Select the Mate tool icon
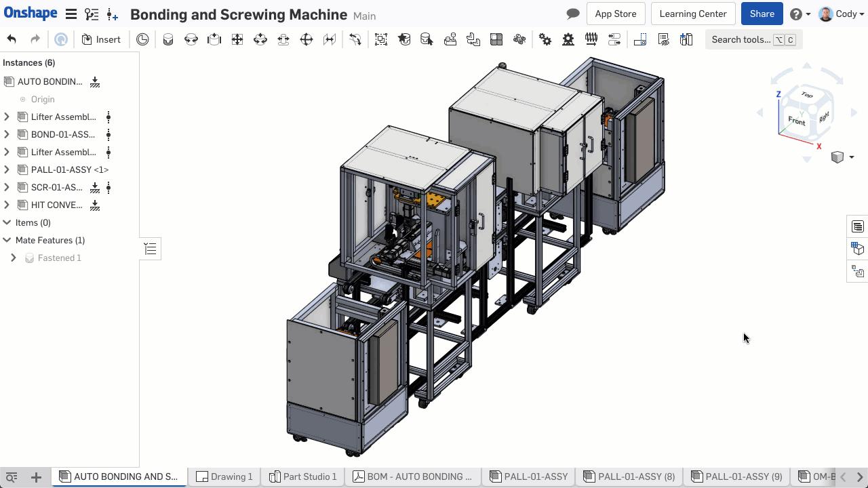Screen dimensions: 868x488 tap(168, 39)
